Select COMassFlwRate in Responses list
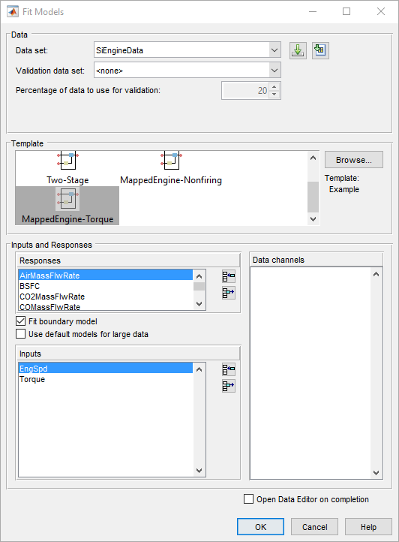 pos(105,307)
